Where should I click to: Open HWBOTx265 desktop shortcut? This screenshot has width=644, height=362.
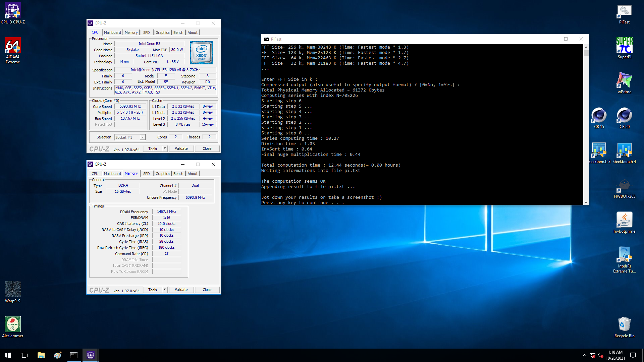coord(624,188)
